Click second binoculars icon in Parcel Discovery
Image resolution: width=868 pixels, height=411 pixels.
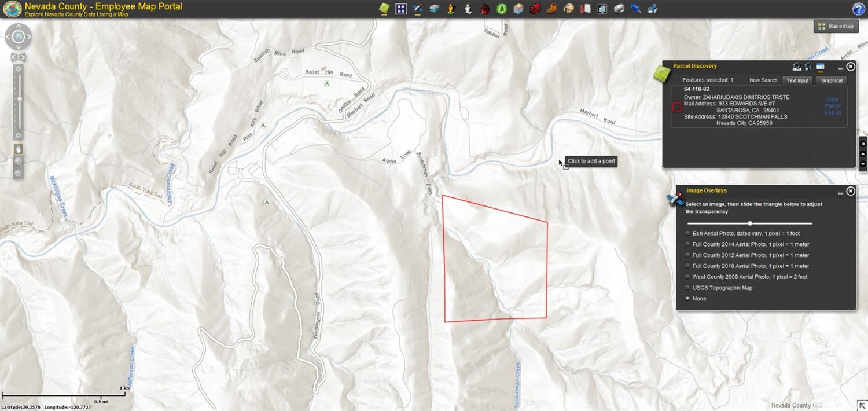(808, 67)
